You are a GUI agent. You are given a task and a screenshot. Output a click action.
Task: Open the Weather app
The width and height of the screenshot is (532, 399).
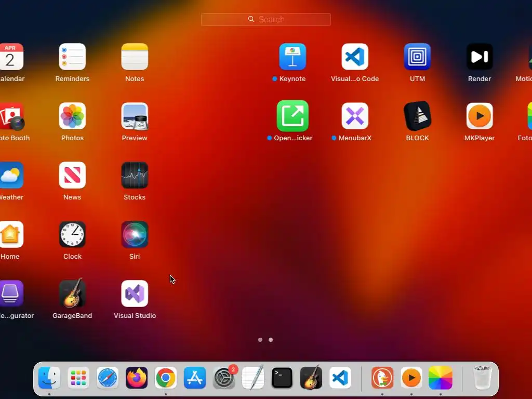coord(10,175)
